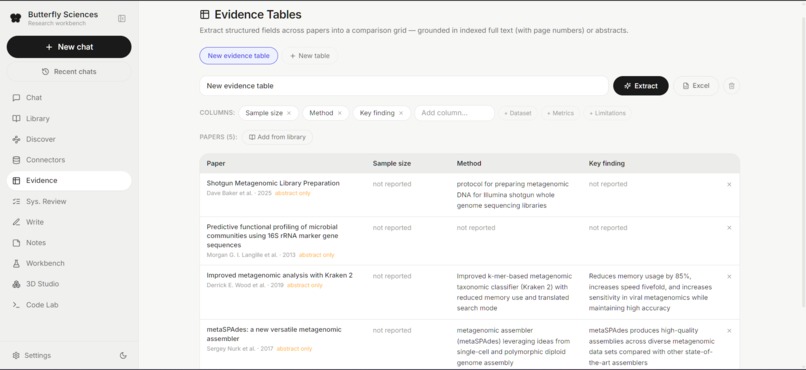This screenshot has height=370, width=806.
Task: Remove the Predictive functional profiling paper row
Action: tap(729, 228)
